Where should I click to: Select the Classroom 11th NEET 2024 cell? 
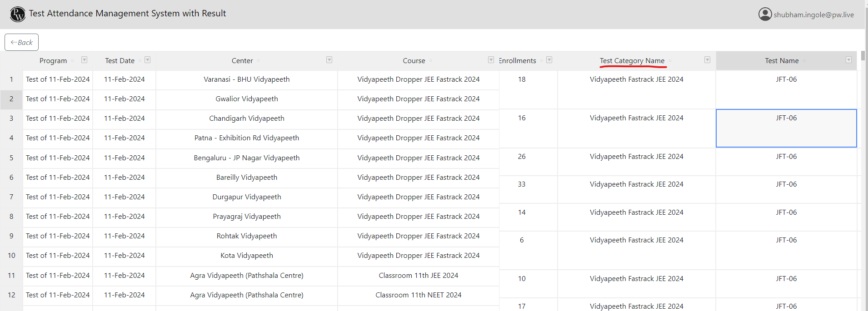point(418,295)
